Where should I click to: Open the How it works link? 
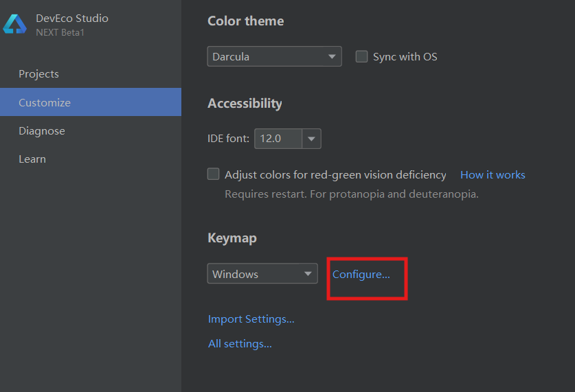(x=493, y=175)
